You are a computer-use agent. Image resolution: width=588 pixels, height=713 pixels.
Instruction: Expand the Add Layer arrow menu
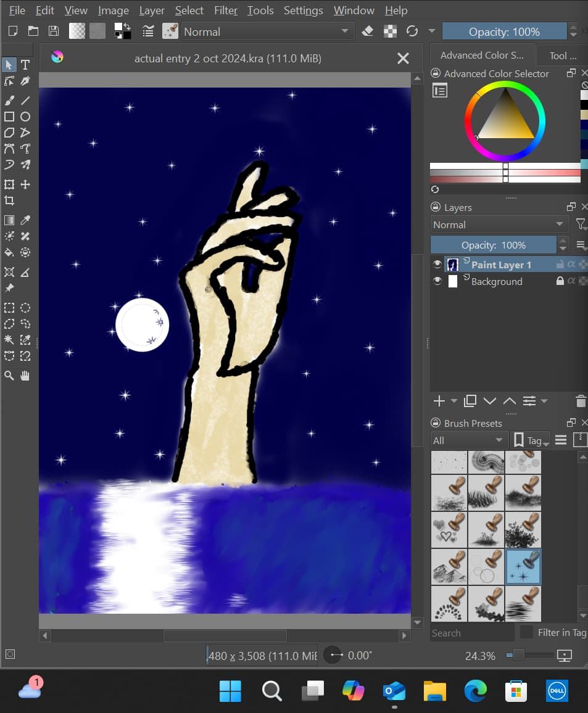point(453,401)
